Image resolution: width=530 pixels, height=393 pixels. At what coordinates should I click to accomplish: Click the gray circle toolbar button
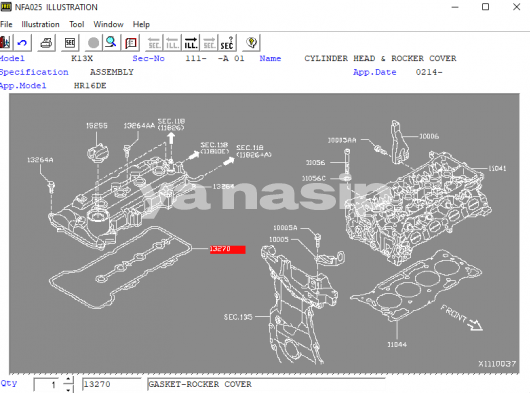[x=93, y=43]
